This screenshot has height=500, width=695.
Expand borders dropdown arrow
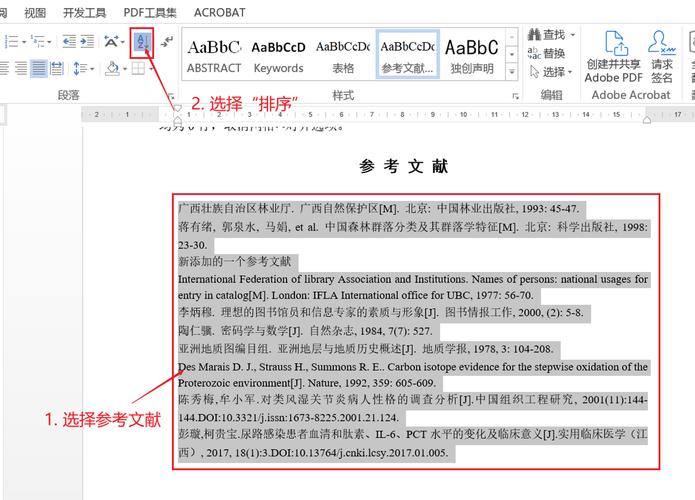(x=151, y=69)
